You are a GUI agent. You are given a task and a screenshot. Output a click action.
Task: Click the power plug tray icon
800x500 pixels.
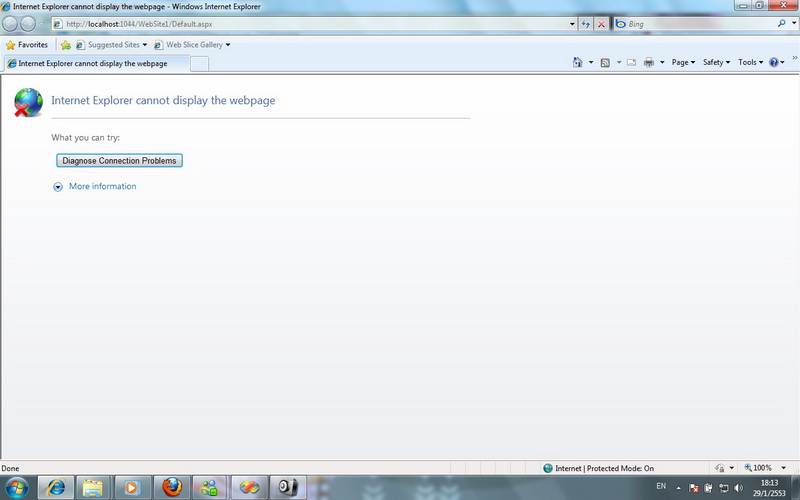[x=708, y=488]
